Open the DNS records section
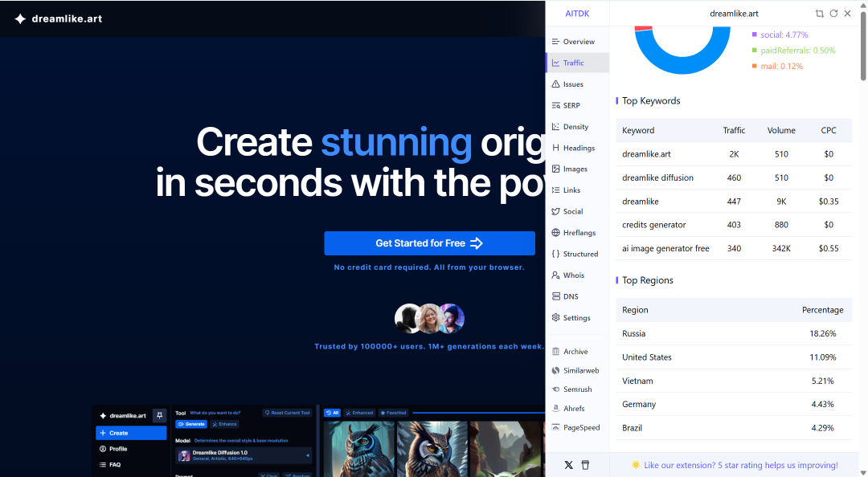868x477 pixels. point(577,296)
